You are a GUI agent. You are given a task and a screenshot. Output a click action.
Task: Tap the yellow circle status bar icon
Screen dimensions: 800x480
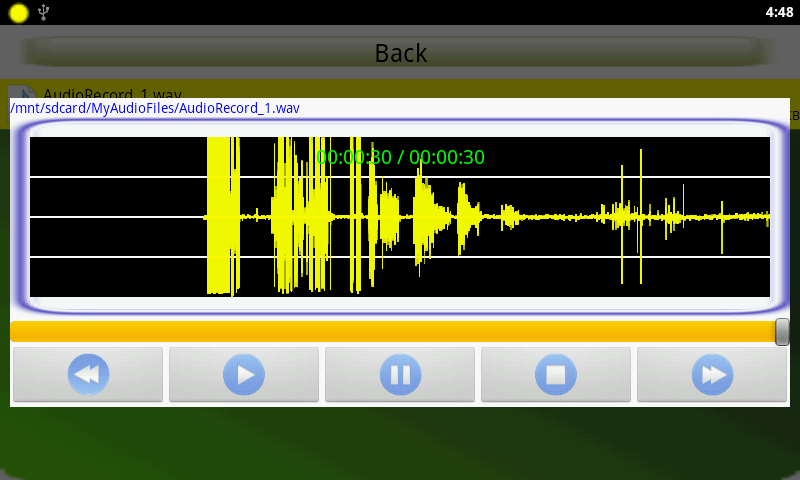tap(19, 13)
